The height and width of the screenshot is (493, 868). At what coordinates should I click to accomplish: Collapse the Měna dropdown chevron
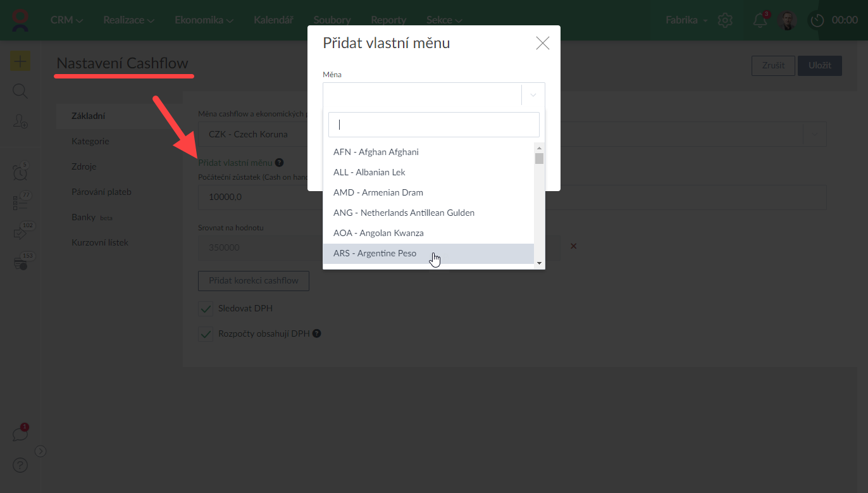pos(533,95)
